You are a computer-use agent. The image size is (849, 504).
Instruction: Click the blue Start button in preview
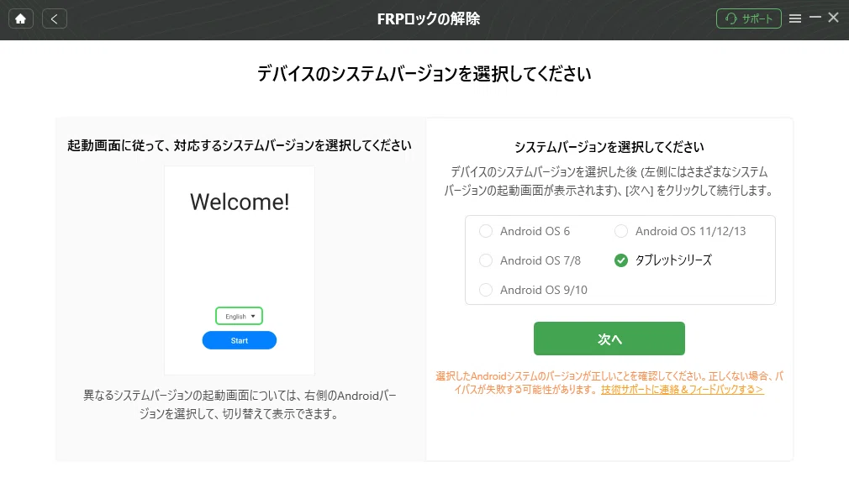pyautogui.click(x=240, y=340)
